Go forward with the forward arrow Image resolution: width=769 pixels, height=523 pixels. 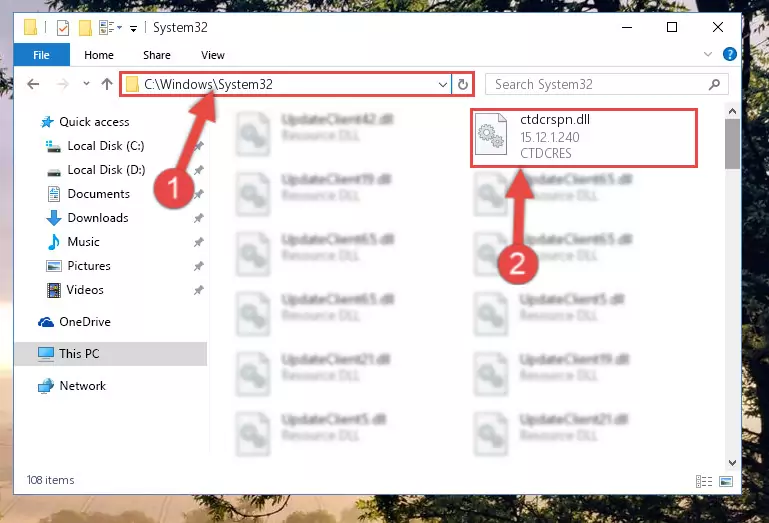(63, 84)
